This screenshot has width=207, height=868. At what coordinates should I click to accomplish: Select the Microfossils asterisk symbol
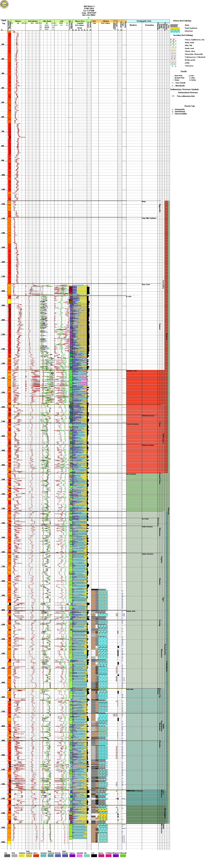coord(173,86)
